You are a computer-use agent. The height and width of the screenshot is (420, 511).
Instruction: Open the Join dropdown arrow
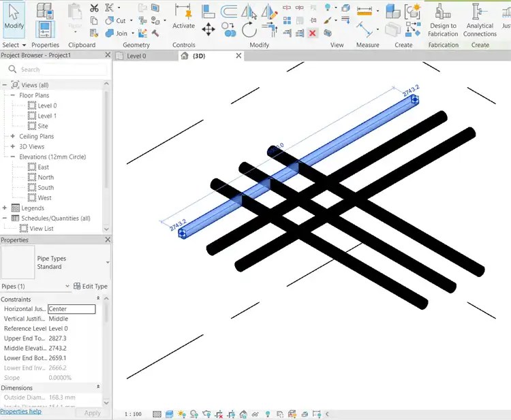click(133, 33)
